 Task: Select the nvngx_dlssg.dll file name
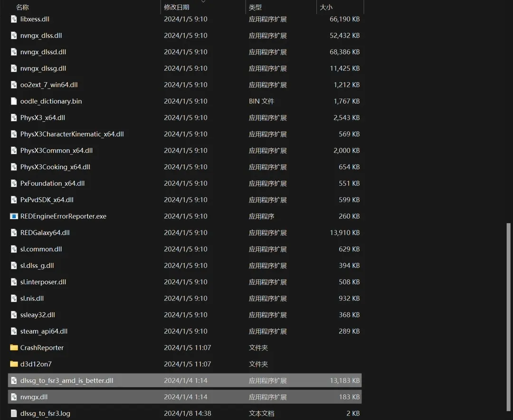click(x=43, y=68)
